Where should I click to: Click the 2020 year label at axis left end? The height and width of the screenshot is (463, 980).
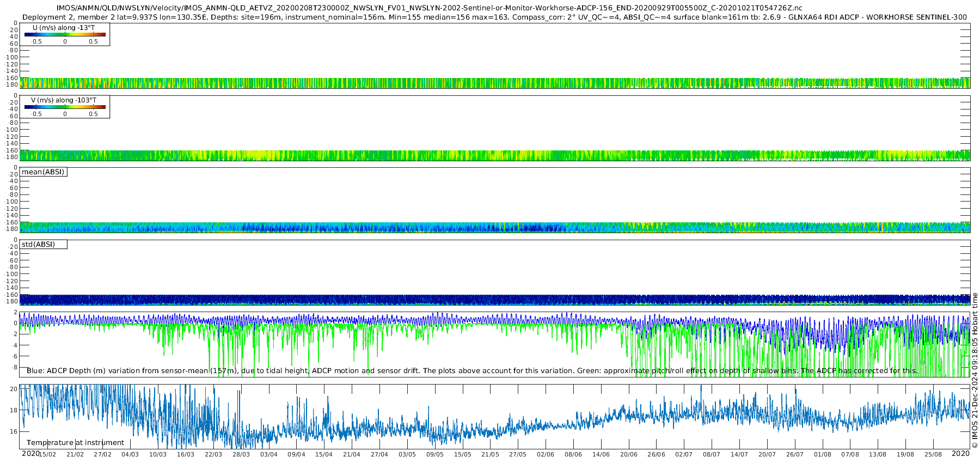point(30,454)
